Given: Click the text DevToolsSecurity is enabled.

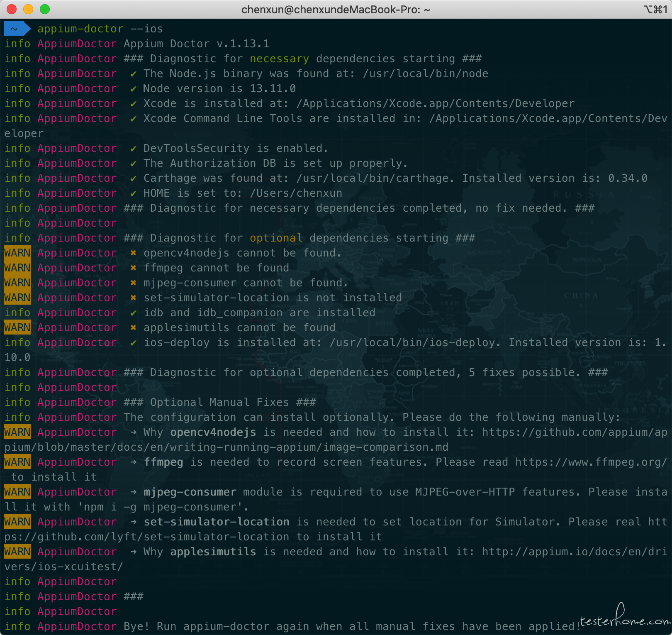Looking at the screenshot, I should click(236, 148).
